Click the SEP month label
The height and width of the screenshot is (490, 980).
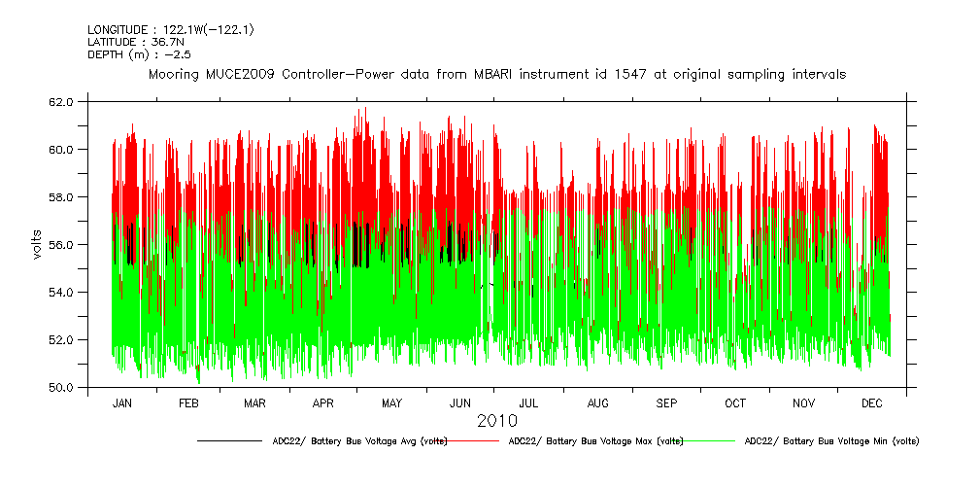(666, 402)
